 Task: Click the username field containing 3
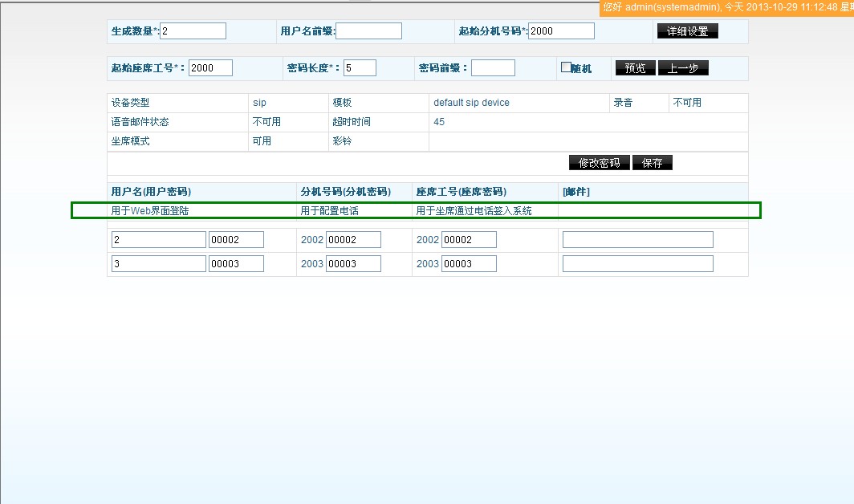pos(159,264)
